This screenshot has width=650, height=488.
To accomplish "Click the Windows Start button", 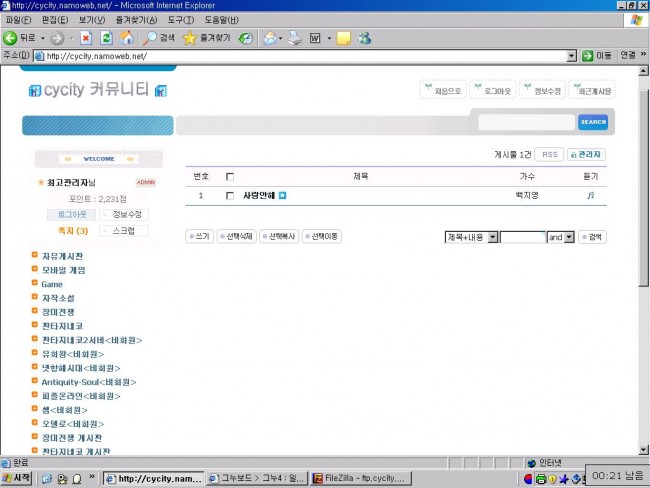I will (x=17, y=479).
